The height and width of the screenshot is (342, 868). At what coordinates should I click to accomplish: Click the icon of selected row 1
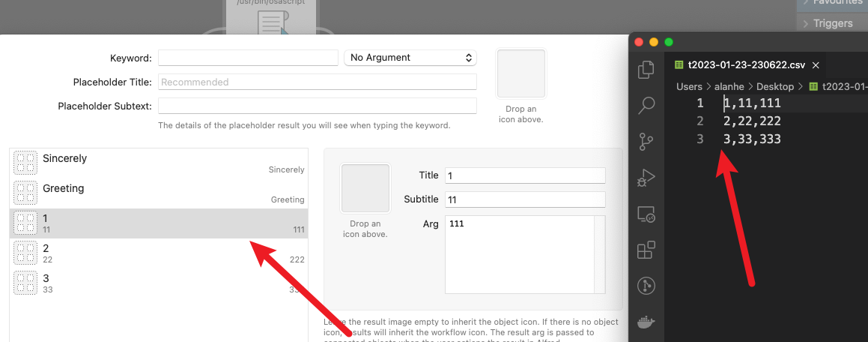[25, 223]
